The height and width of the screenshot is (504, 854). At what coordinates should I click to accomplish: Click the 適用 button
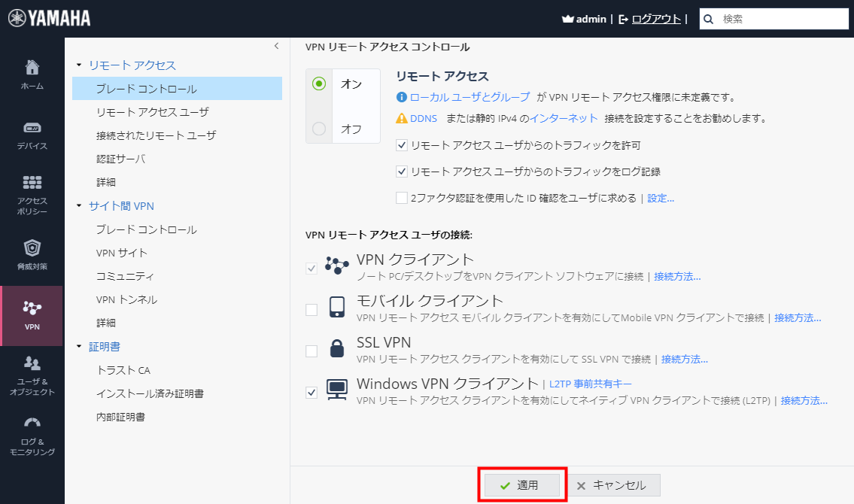tap(522, 484)
